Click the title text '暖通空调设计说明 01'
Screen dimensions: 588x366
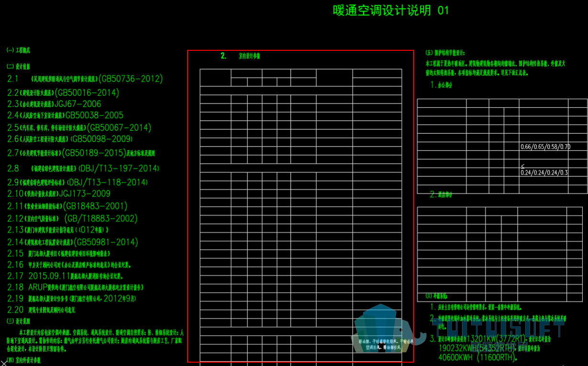click(391, 11)
